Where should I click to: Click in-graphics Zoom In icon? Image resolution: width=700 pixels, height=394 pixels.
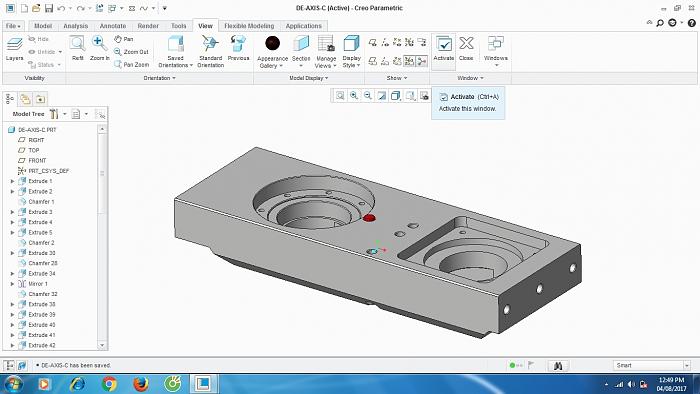354,95
